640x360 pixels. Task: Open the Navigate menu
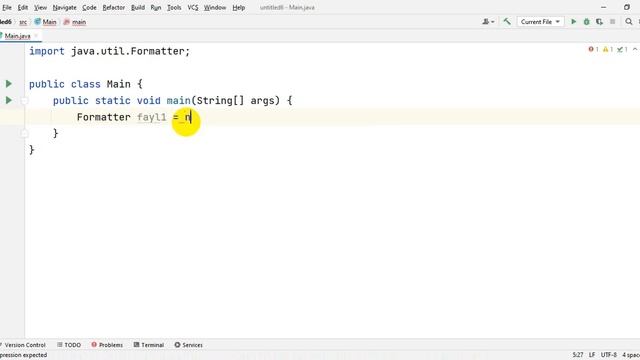point(64,7)
